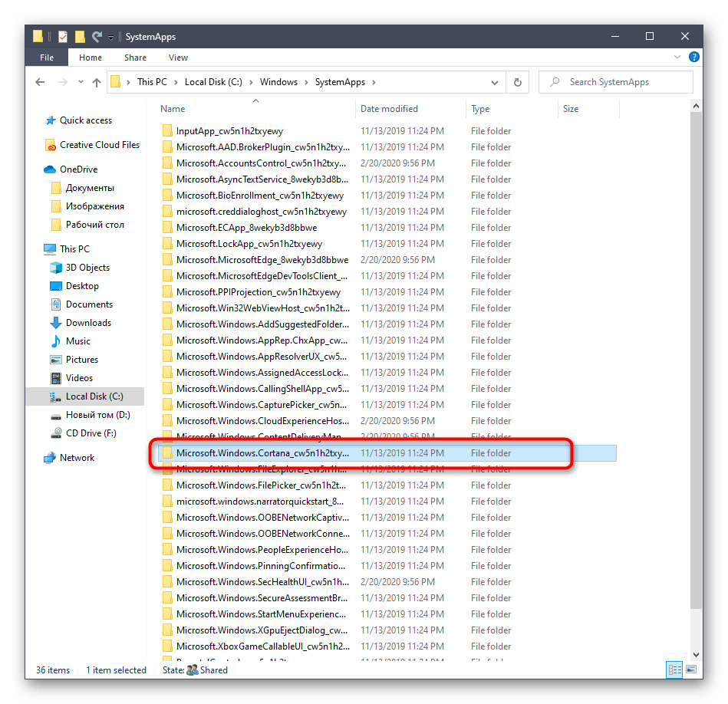
Task: Click the Properties icon in quick access toolbar
Action: pos(63,36)
